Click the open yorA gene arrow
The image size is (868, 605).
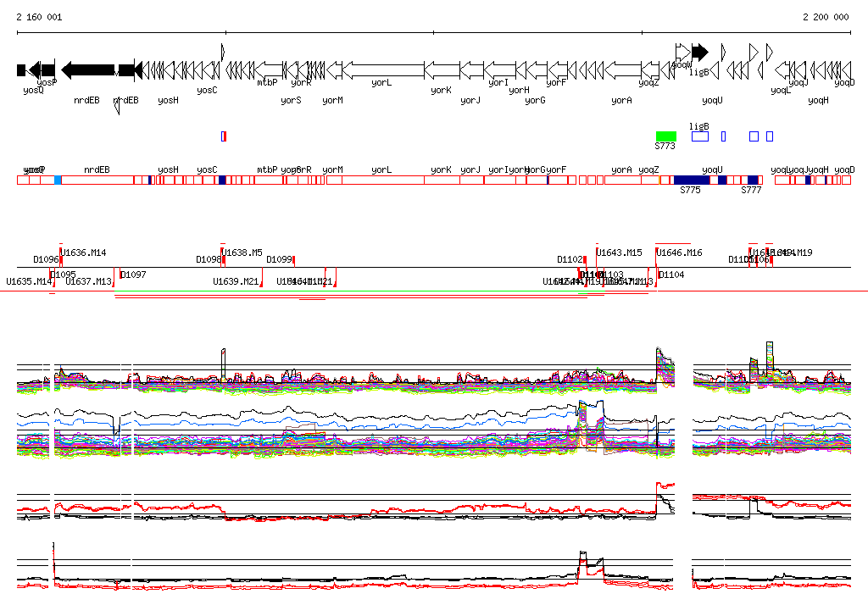click(x=623, y=70)
